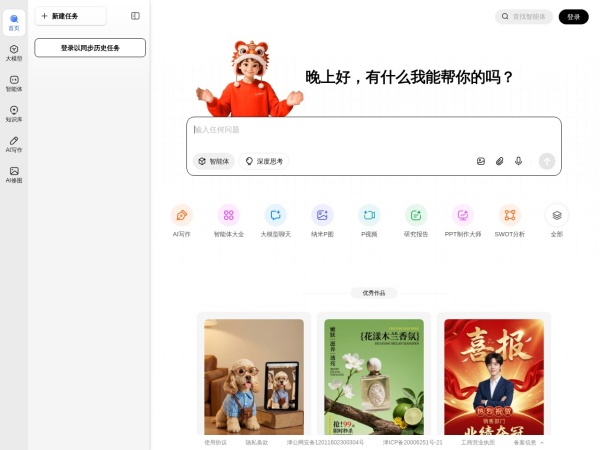Open the 花漾木兰香氛 perfume poster

point(374,377)
